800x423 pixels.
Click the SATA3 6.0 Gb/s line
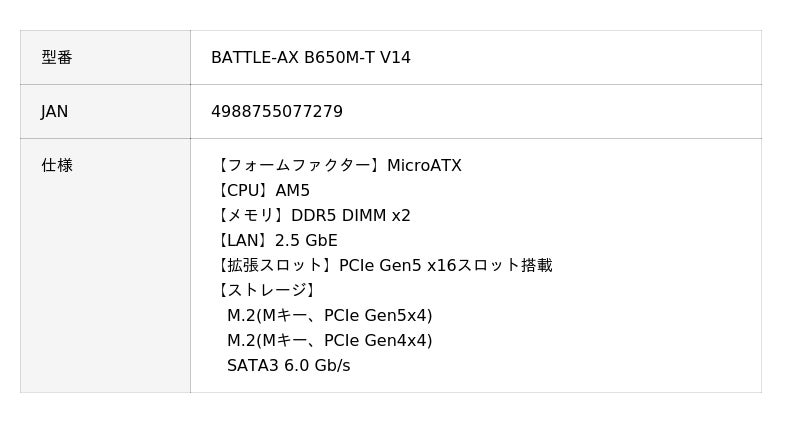click(289, 365)
